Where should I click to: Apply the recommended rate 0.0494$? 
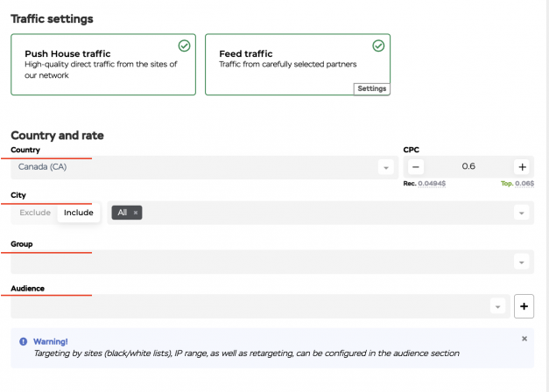432,184
